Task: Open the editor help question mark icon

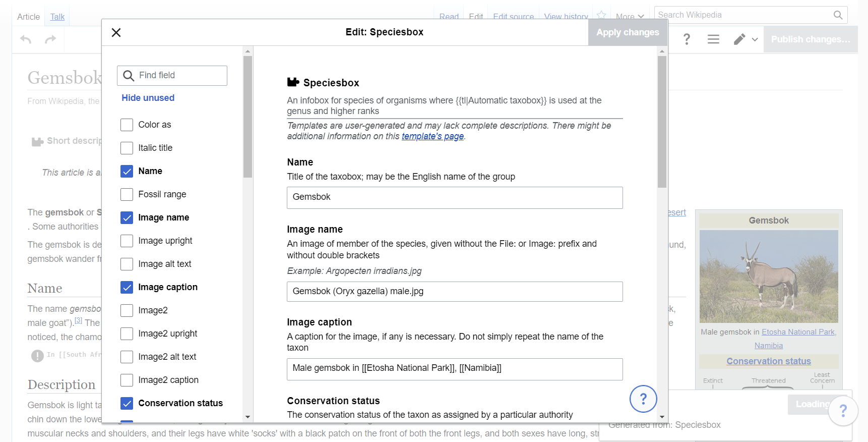Action: (686, 39)
